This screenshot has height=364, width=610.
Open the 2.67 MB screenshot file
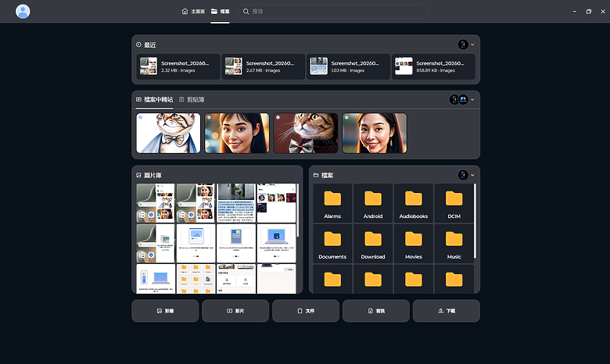[x=264, y=66]
